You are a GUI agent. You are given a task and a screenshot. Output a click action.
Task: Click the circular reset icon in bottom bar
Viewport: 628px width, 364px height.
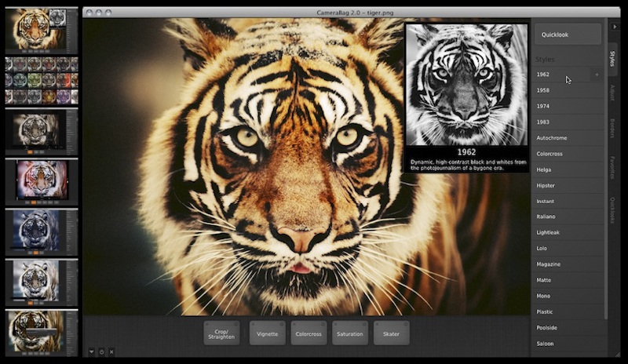tap(101, 351)
